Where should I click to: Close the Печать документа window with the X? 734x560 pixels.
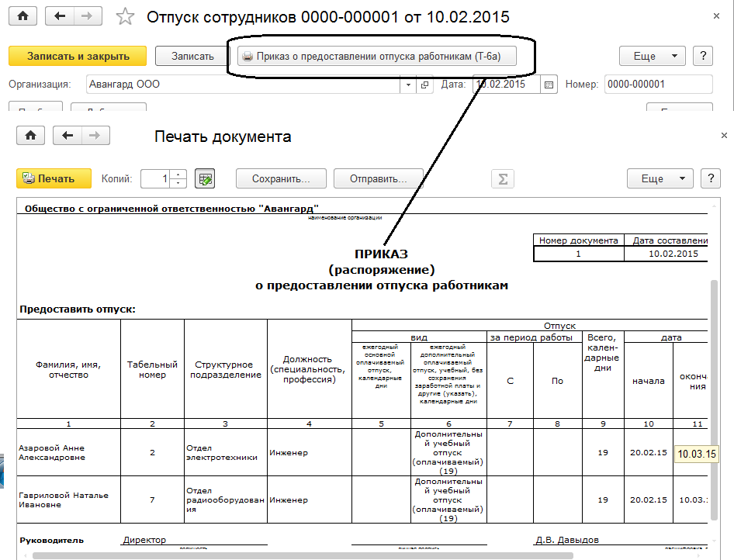[724, 136]
